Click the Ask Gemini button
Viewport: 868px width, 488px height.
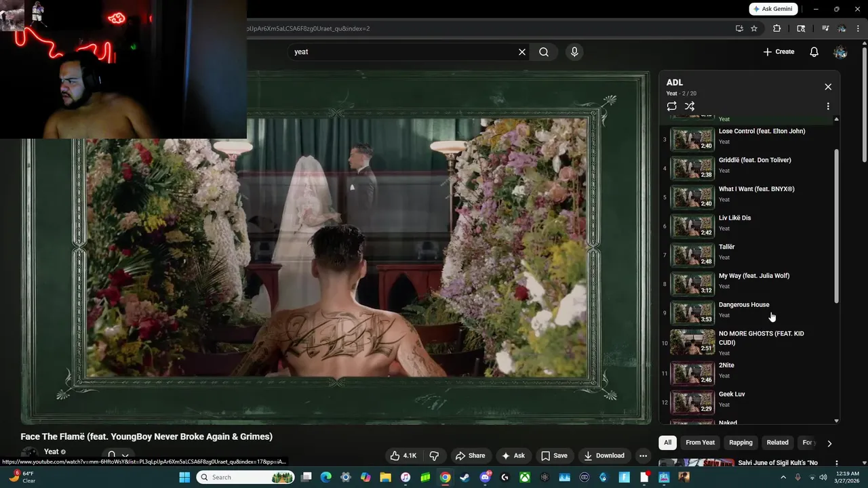(x=773, y=9)
